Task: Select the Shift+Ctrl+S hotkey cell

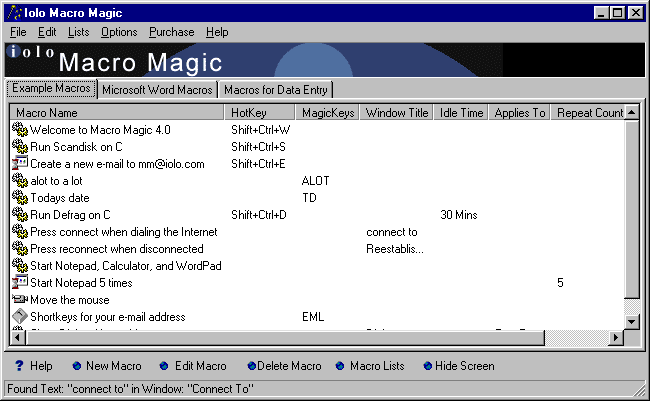Action: tap(258, 147)
